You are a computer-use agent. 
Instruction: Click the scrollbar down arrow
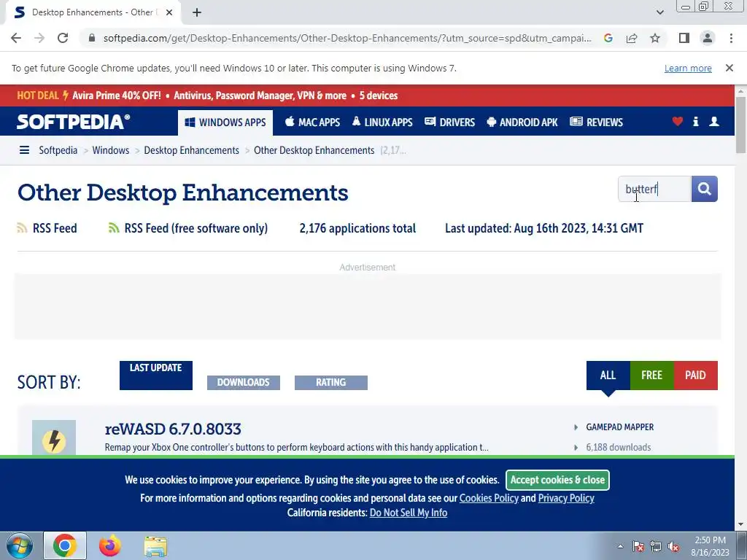740,525
